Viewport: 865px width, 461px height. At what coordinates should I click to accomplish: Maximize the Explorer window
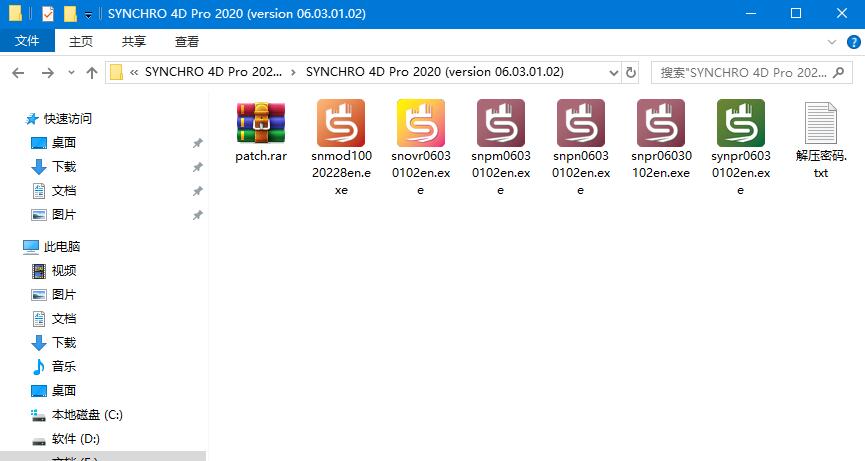(x=796, y=13)
